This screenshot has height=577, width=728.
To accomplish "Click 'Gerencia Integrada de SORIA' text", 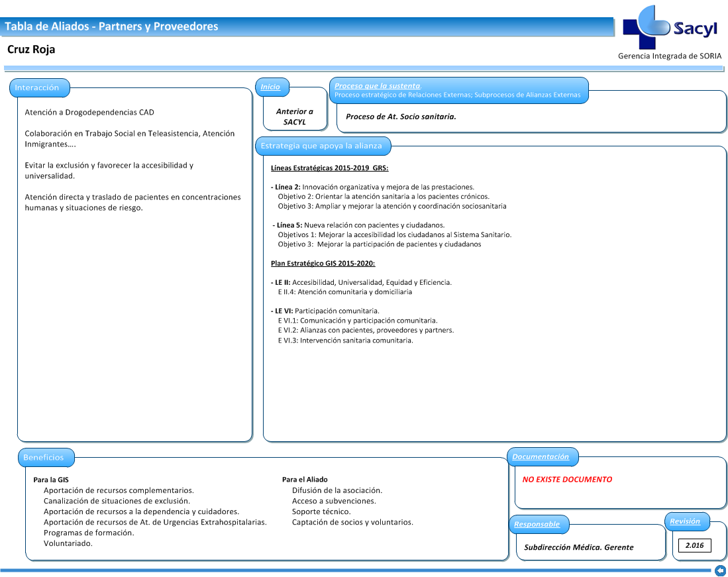I will coord(670,56).
